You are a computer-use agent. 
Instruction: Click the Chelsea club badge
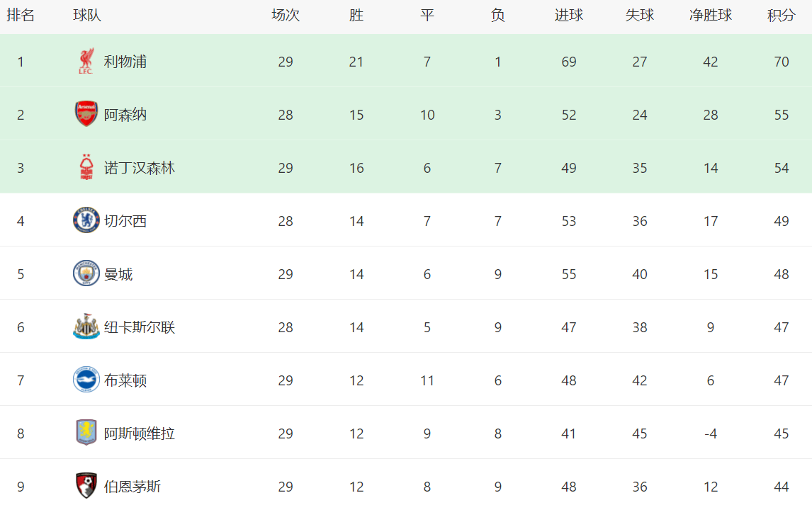point(86,221)
